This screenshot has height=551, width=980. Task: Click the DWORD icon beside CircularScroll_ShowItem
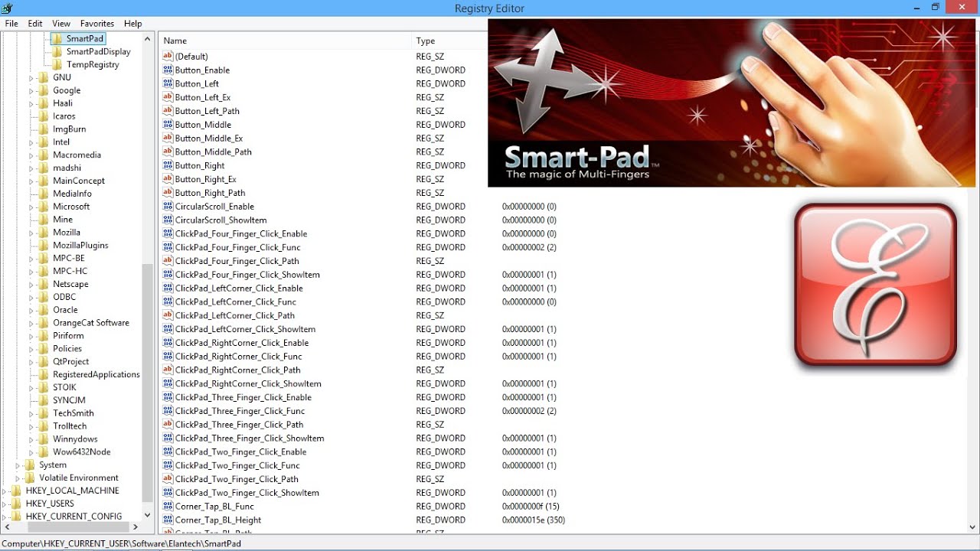click(168, 220)
